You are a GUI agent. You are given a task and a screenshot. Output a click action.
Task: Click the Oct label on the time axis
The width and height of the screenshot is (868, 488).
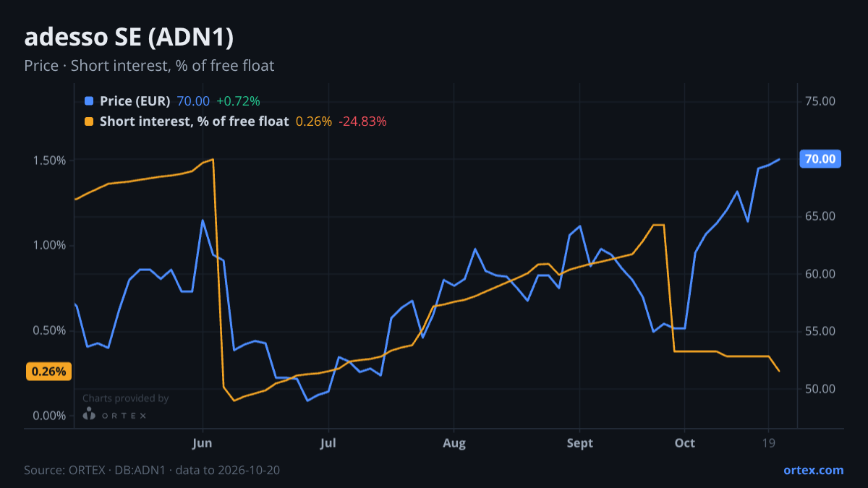click(684, 442)
